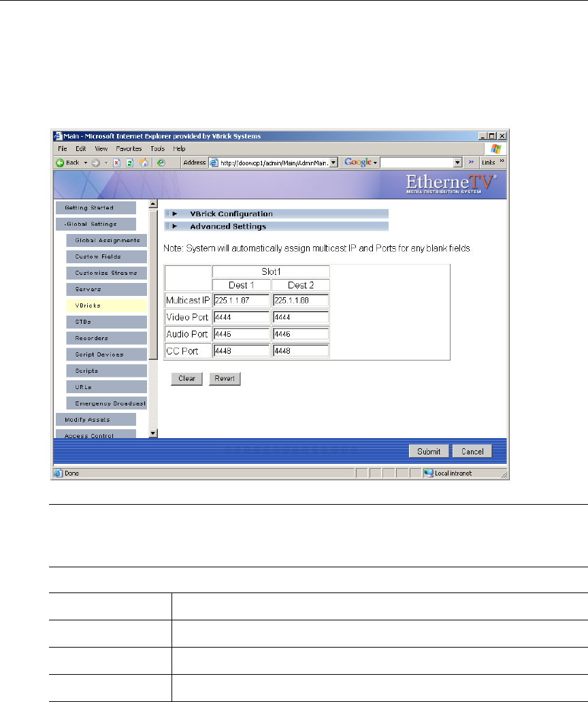Click the Clear button
Screen dimensions: 588x702
click(186, 379)
